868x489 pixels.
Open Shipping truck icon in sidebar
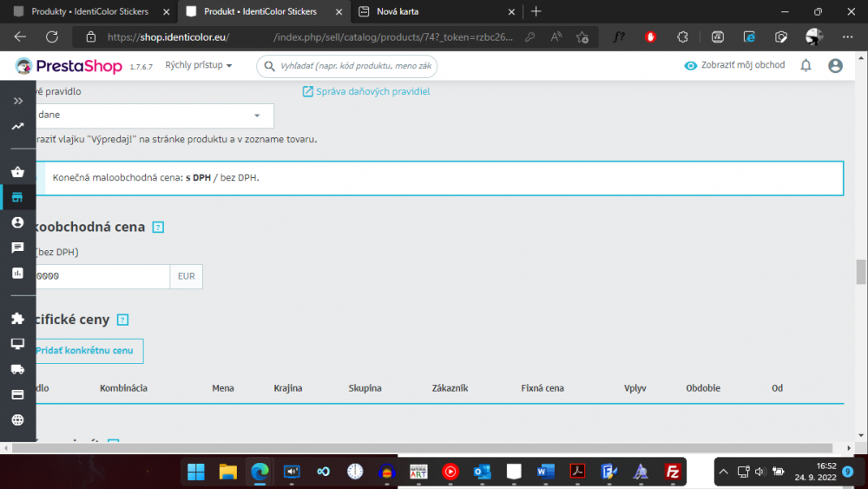(17, 369)
